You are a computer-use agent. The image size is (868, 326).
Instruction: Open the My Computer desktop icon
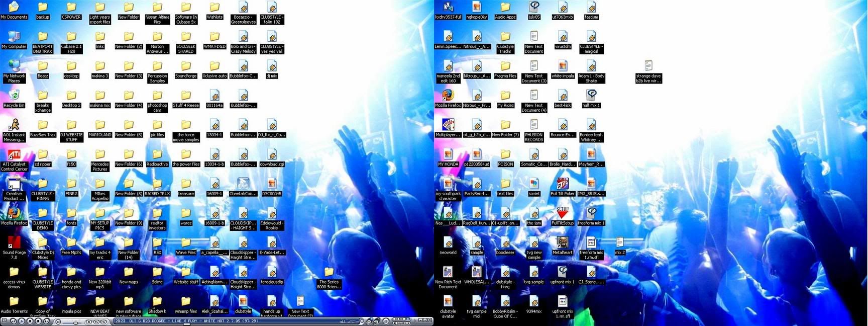tap(14, 40)
